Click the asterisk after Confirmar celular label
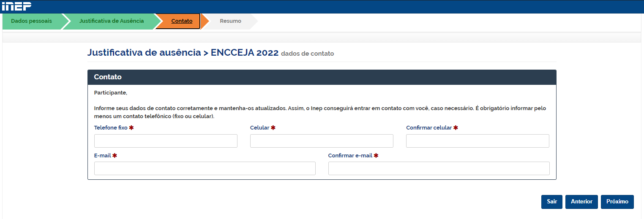The image size is (644, 219). coord(456,128)
